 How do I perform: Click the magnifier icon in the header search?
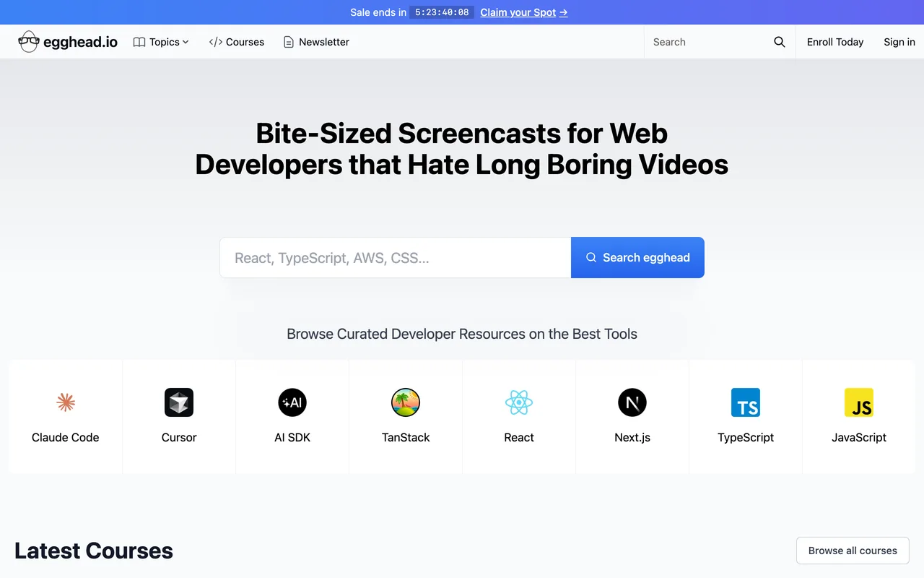click(x=780, y=42)
